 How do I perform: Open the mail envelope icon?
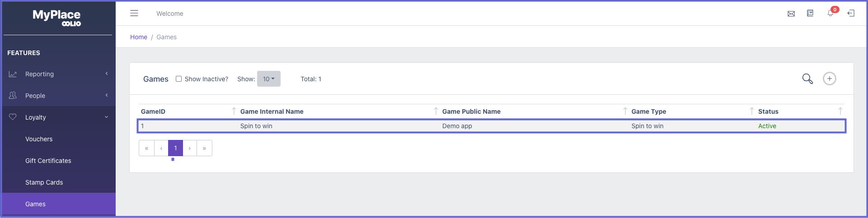tap(791, 14)
